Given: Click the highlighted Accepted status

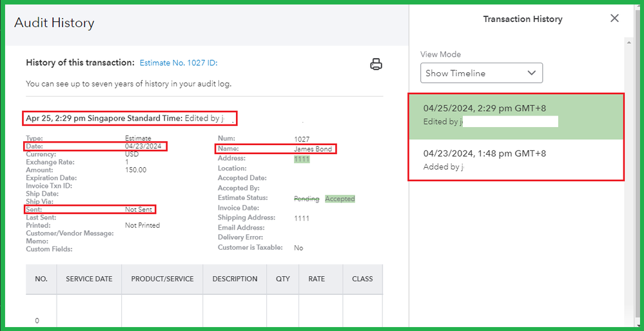Looking at the screenshot, I should point(340,199).
